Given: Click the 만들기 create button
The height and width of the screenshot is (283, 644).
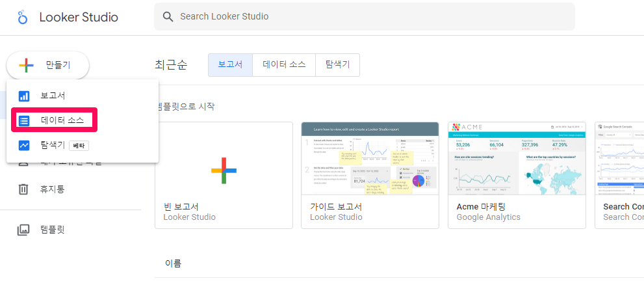Looking at the screenshot, I should point(47,65).
